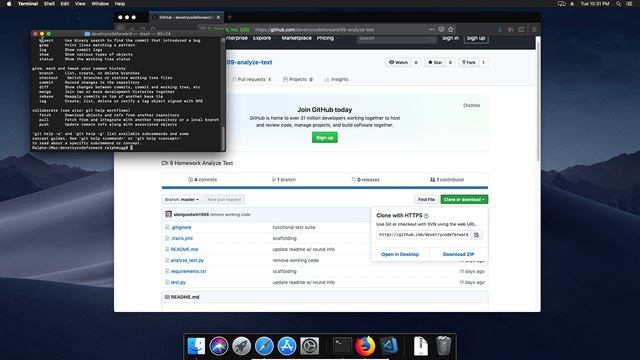This screenshot has height=360, width=640.
Task: View the 4 commits link
Action: coord(202,180)
